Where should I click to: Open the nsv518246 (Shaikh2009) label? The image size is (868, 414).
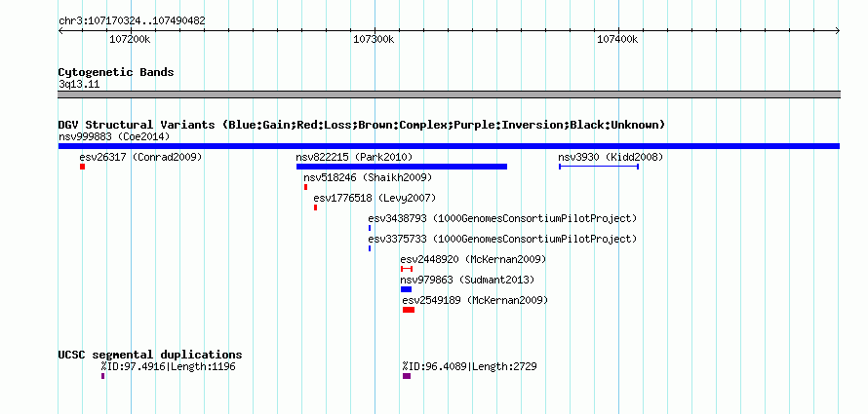(368, 177)
